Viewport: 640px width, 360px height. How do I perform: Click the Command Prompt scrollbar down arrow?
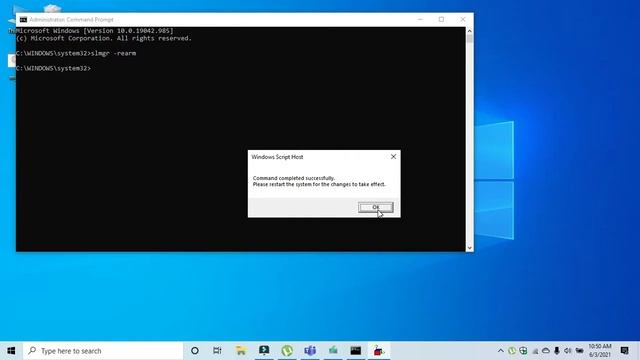click(x=469, y=248)
